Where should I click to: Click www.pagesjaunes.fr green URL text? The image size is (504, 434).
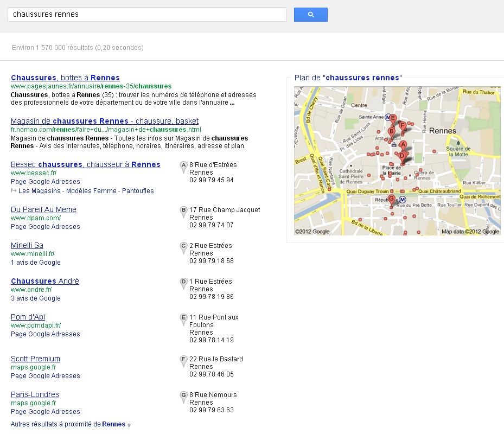(91, 86)
